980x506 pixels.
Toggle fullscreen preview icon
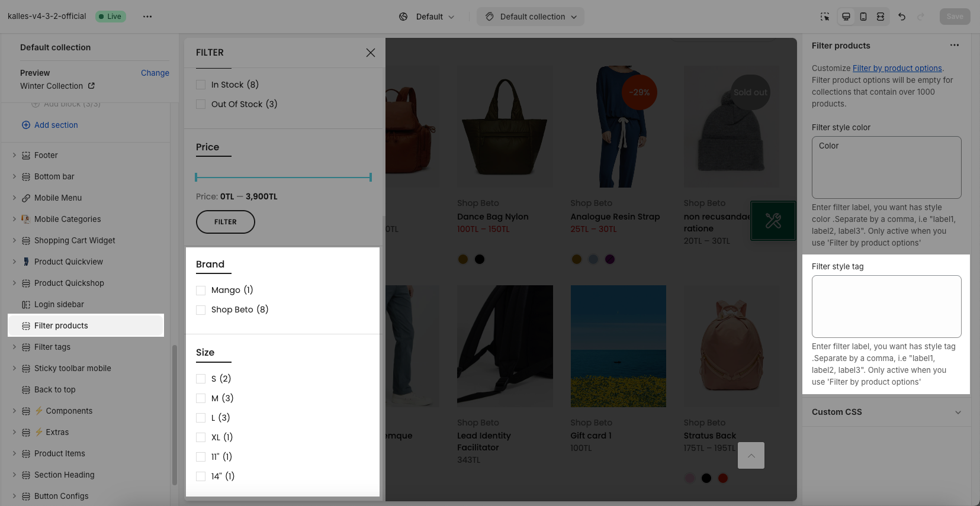tap(881, 17)
